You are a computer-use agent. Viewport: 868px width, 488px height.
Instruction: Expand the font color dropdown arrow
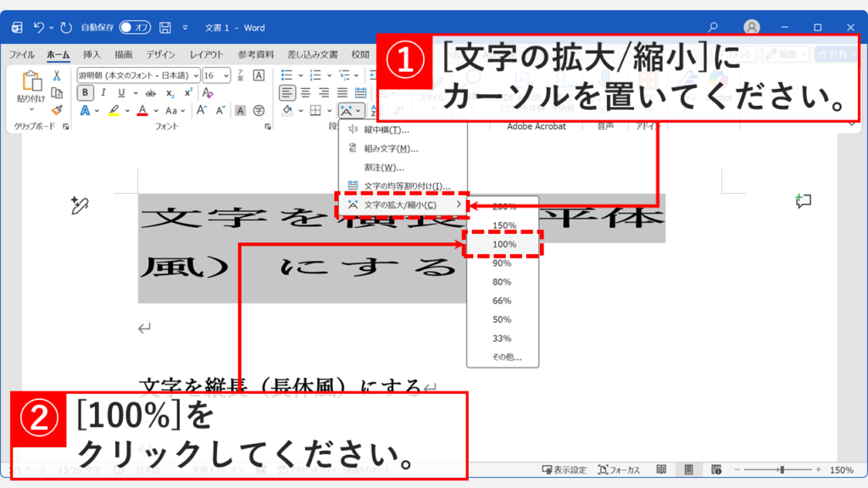click(156, 111)
